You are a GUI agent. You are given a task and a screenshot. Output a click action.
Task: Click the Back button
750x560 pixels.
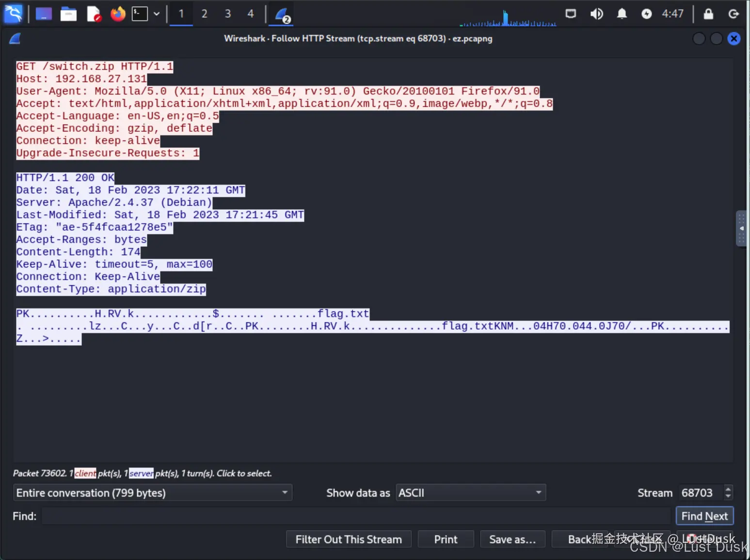[x=580, y=540]
